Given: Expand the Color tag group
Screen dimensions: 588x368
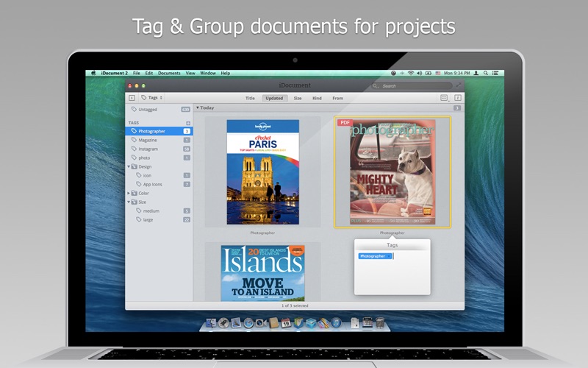Looking at the screenshot, I should tap(129, 194).
